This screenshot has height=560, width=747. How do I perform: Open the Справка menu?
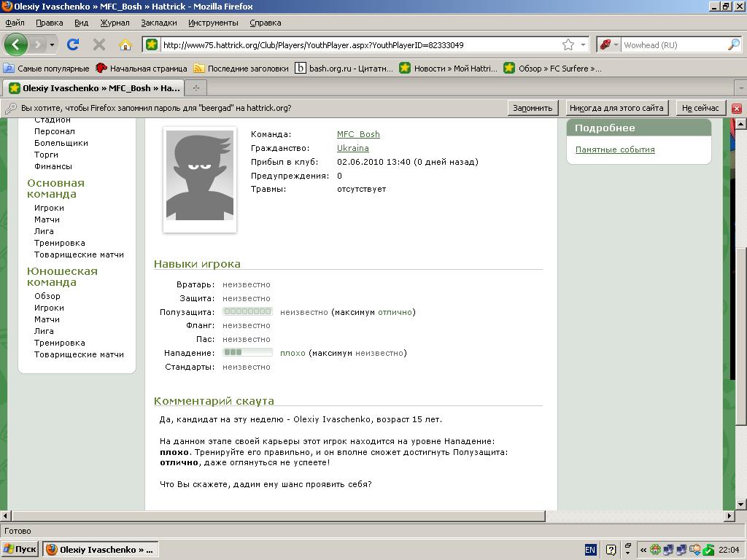click(x=266, y=23)
